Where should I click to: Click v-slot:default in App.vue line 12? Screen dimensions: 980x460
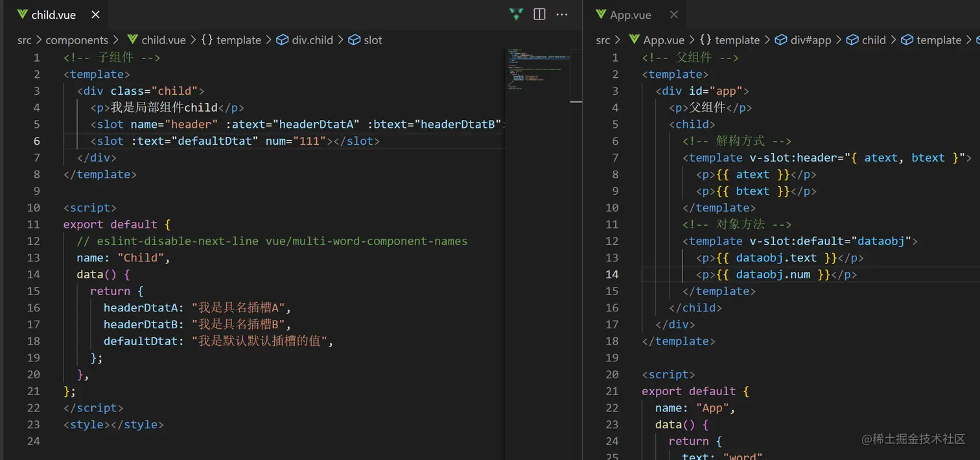tap(797, 241)
